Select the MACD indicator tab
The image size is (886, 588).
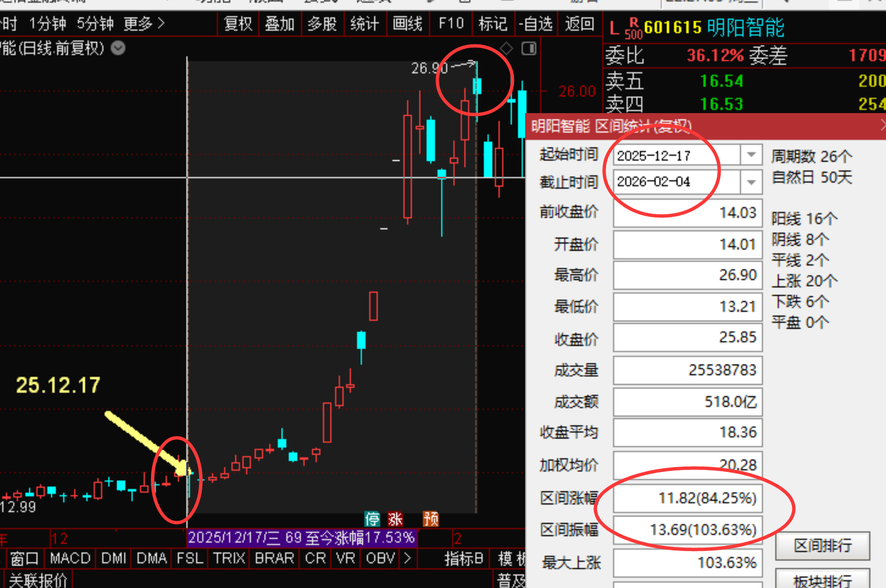(x=70, y=558)
